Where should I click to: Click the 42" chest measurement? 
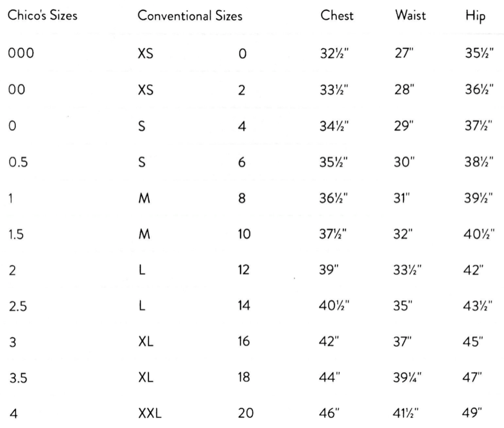pos(329,341)
